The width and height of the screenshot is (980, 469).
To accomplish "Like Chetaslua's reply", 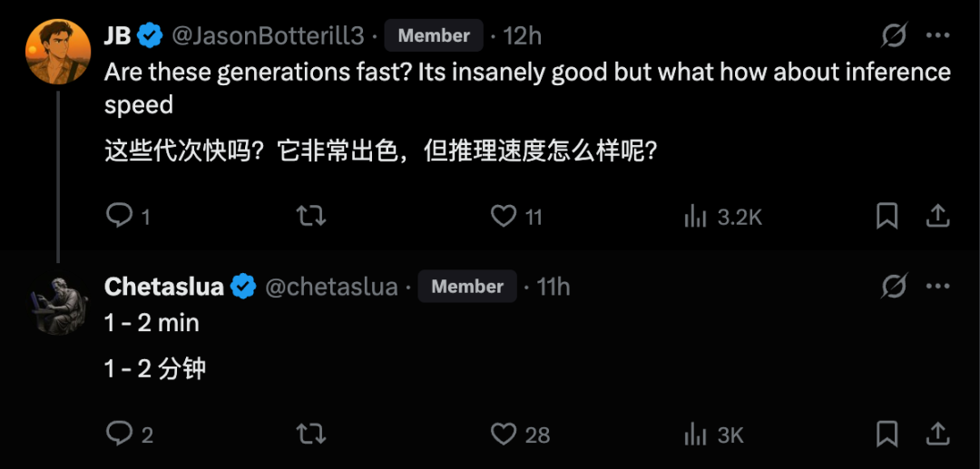I will coord(504,434).
